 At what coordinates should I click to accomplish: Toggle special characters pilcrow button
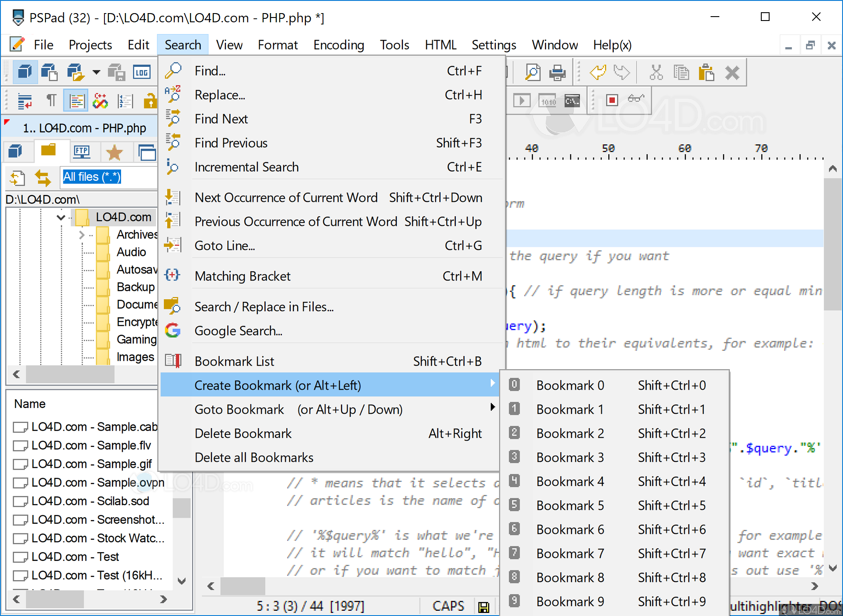click(51, 101)
